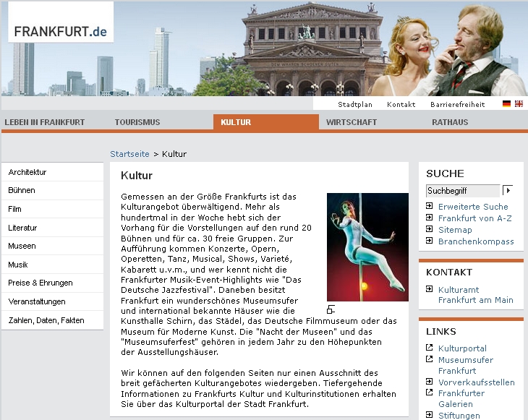Focus the Suchbegriff search field
This screenshot has height=420, width=528.
462,191
